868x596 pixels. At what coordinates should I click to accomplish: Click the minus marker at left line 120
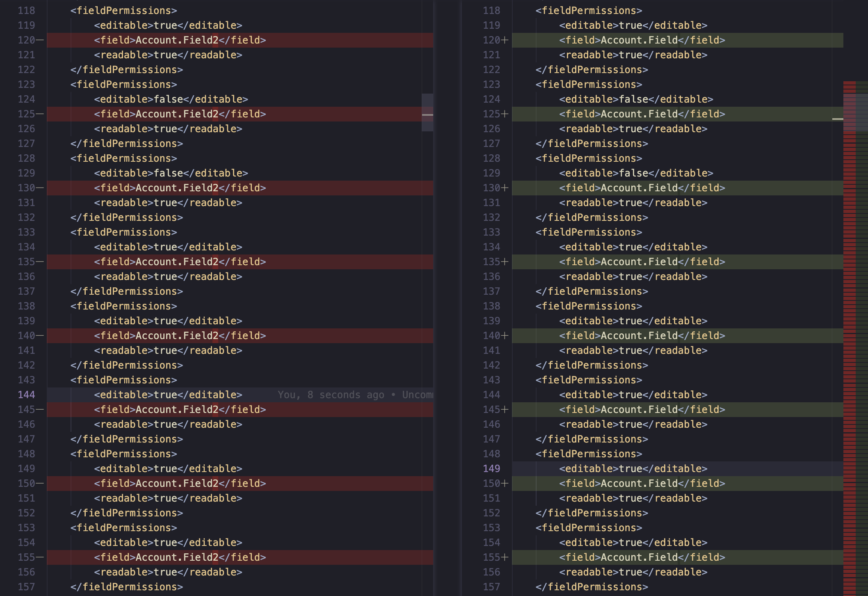point(40,40)
